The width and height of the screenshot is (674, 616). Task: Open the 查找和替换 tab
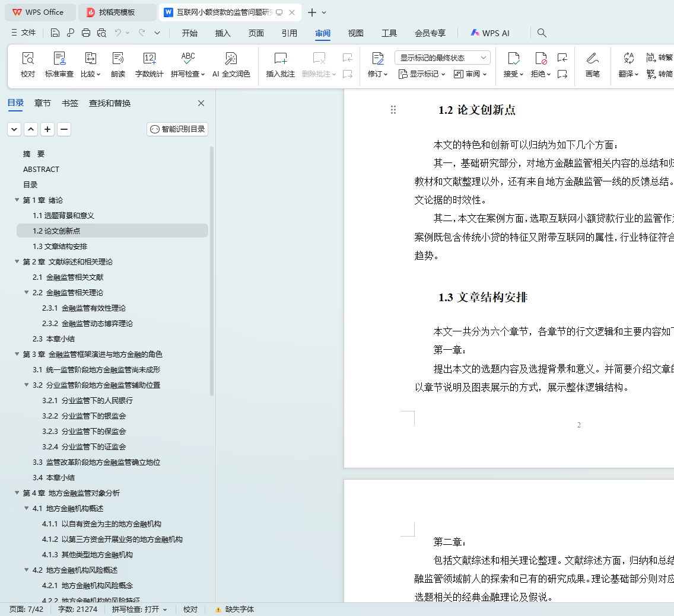[x=110, y=103]
